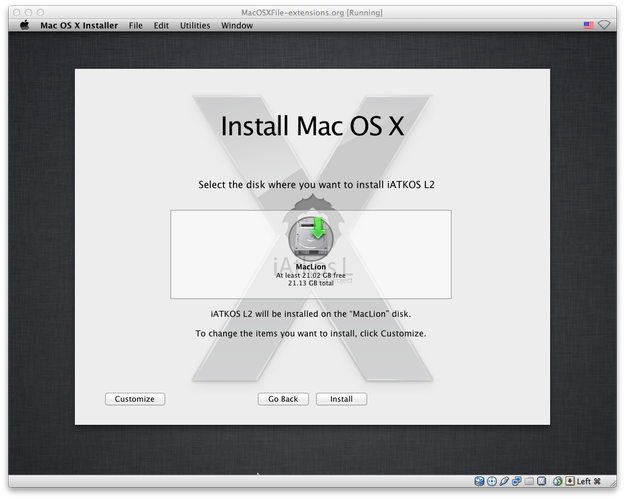Viewport: 625px width, 499px height.
Task: Open the Edit menu
Action: [161, 26]
